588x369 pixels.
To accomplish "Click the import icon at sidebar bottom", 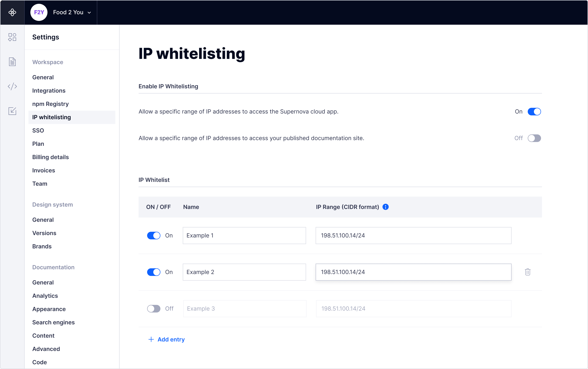I will (x=12, y=111).
